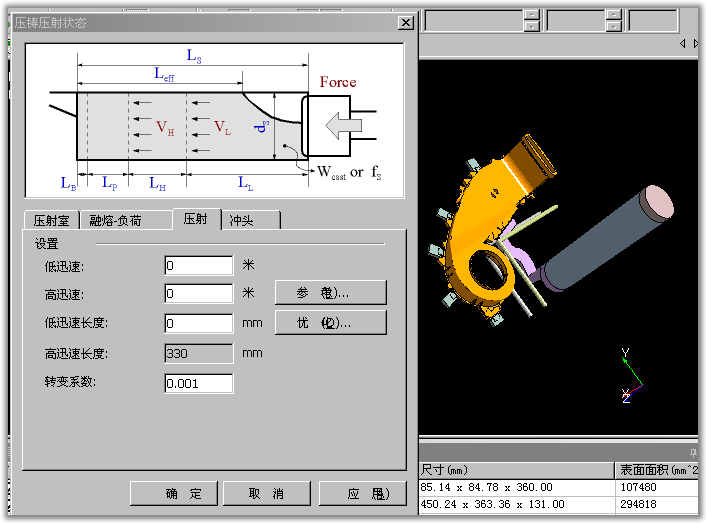Click the first toolbar spinner up arrow
Image resolution: width=706 pixels, height=523 pixels.
532,15
